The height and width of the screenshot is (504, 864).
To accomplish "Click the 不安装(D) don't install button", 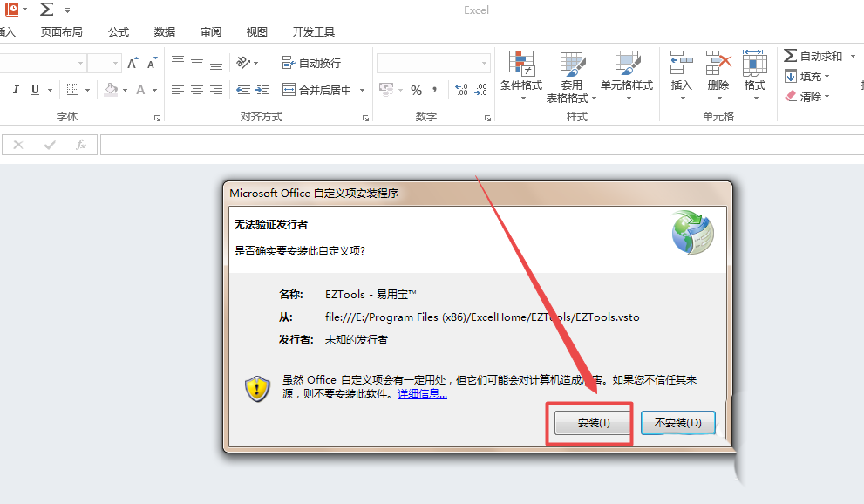I will tap(677, 423).
